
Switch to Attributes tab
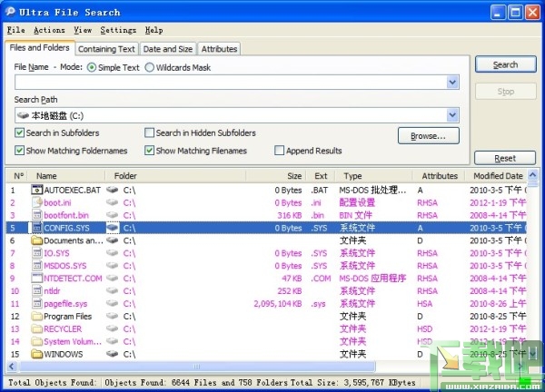point(219,49)
